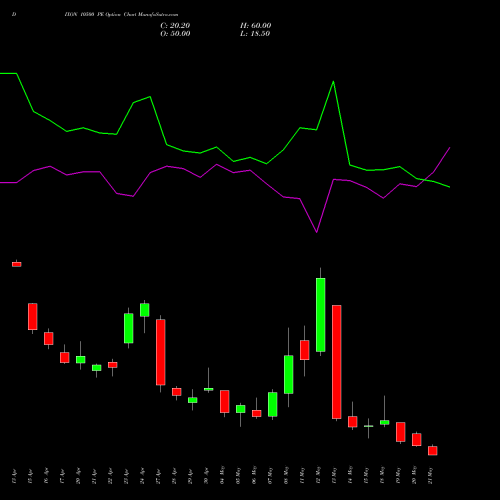Click the 'D' timeframe label in the header
Viewport: 500px width, 500px height.
(14, 15)
